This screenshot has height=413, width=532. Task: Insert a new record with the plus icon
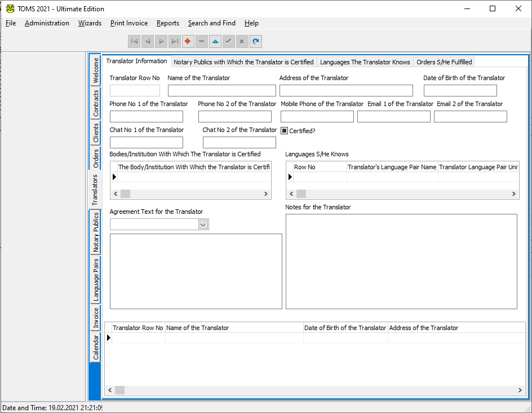[188, 41]
